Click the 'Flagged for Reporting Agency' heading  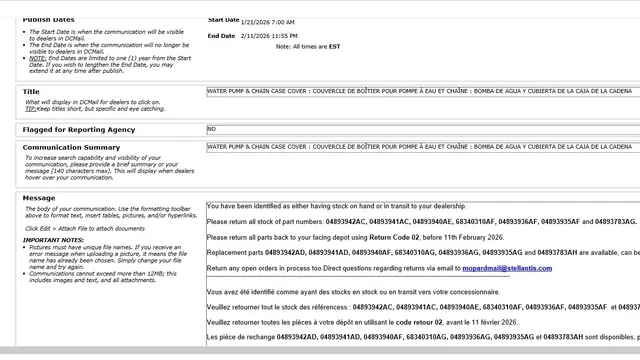(79, 130)
